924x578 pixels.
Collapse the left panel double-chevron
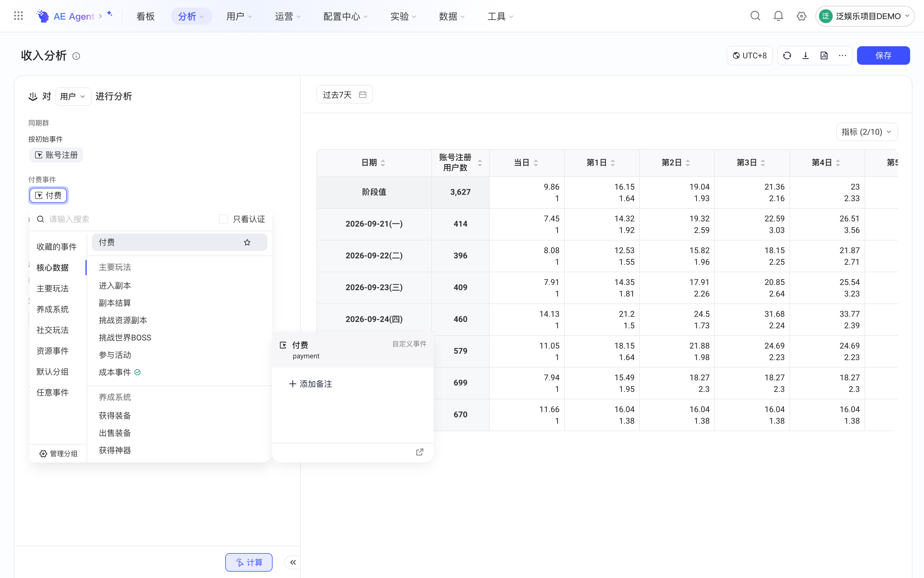click(x=293, y=562)
